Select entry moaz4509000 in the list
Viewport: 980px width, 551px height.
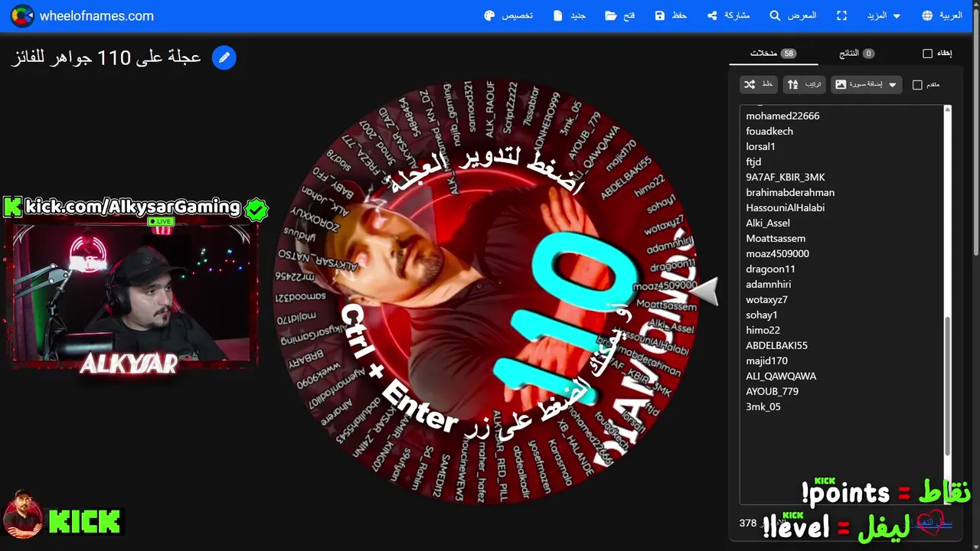[x=777, y=253]
